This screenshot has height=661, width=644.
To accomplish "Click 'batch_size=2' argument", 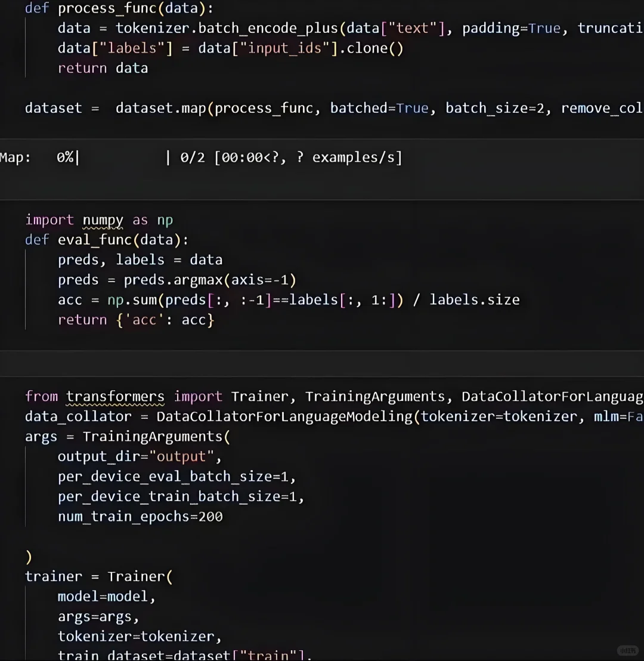I will click(x=494, y=109).
